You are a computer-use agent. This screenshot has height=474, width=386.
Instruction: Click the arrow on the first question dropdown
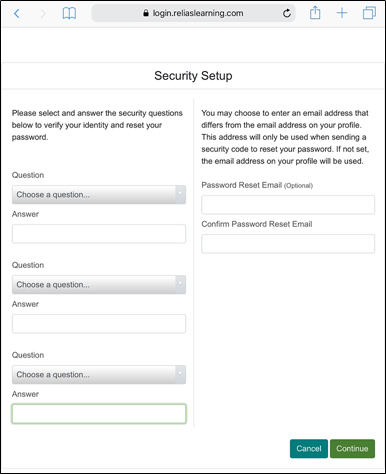tap(180, 195)
